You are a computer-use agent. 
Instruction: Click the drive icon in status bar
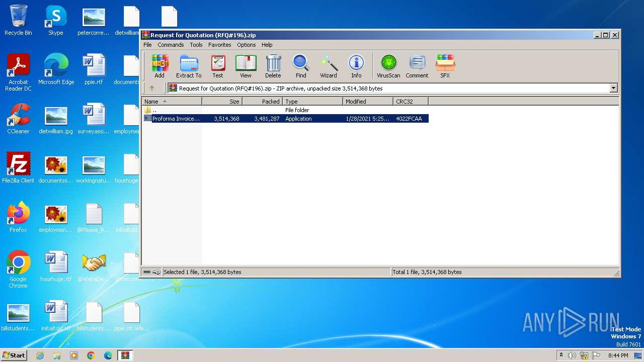[147, 272]
